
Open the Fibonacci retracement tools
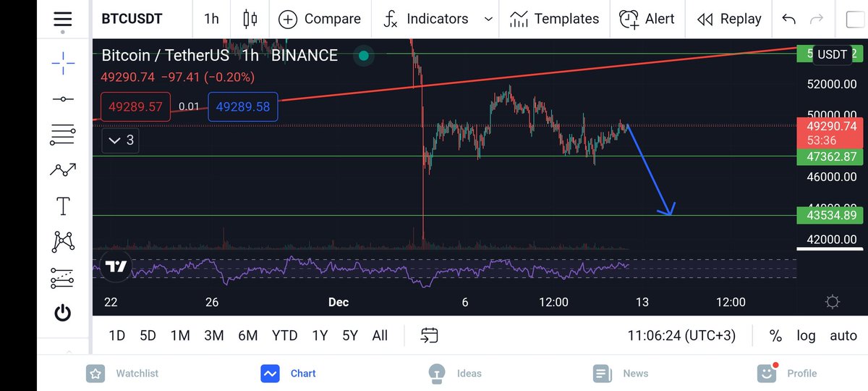pyautogui.click(x=63, y=134)
